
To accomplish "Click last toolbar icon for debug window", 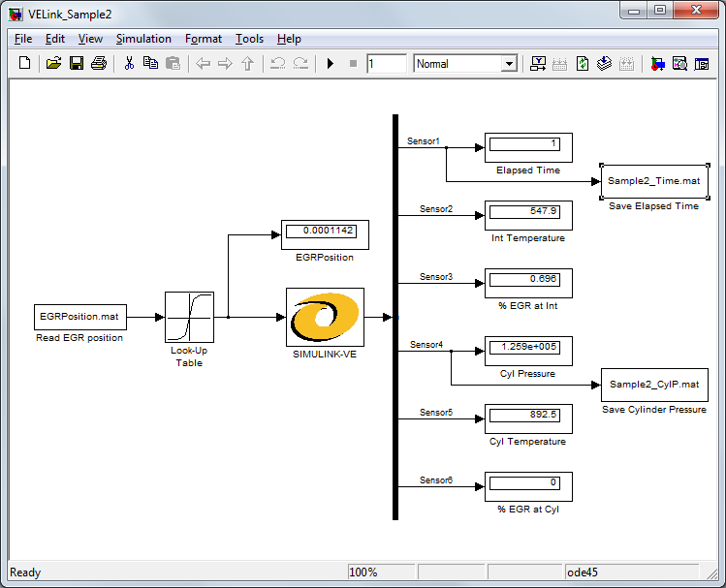I will click(702, 63).
